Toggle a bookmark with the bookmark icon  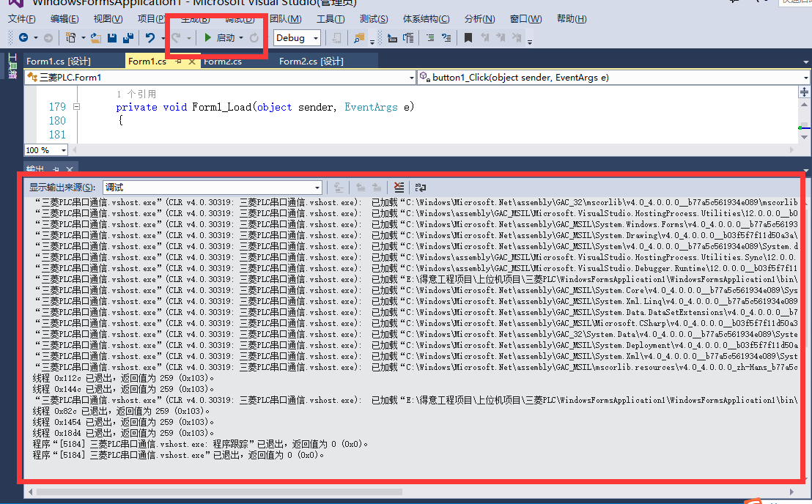(468, 38)
